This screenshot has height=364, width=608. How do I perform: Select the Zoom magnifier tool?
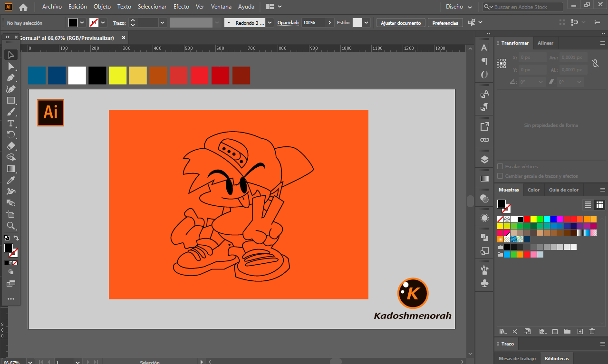(11, 226)
